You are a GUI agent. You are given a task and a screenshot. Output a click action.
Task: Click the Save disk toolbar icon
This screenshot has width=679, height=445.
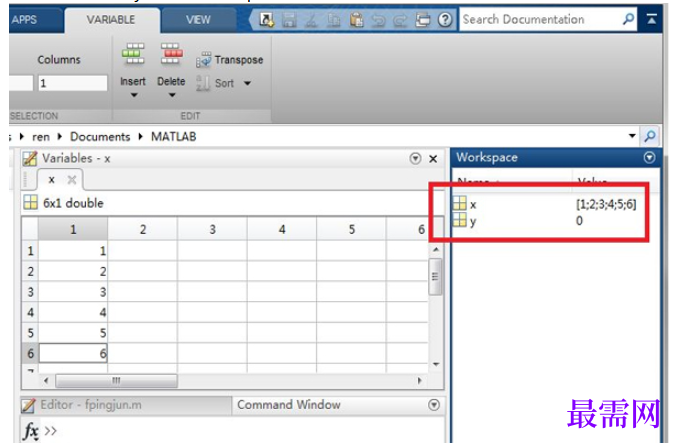tap(289, 19)
